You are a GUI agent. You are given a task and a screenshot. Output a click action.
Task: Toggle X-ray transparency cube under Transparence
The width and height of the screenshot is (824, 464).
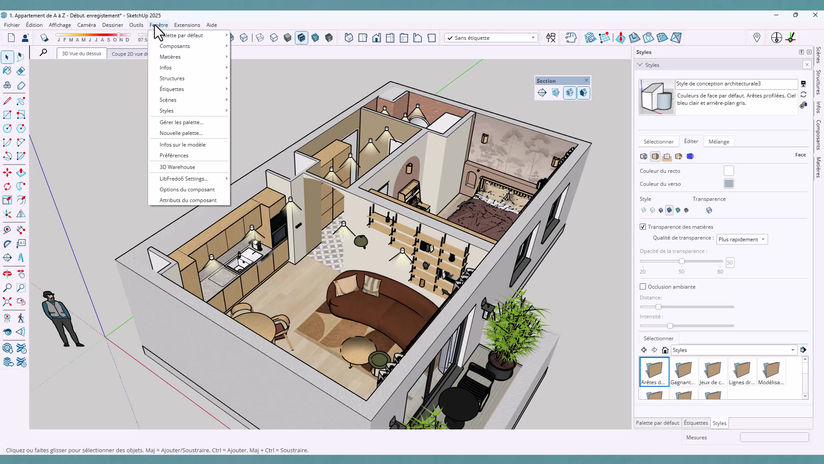[x=709, y=210]
